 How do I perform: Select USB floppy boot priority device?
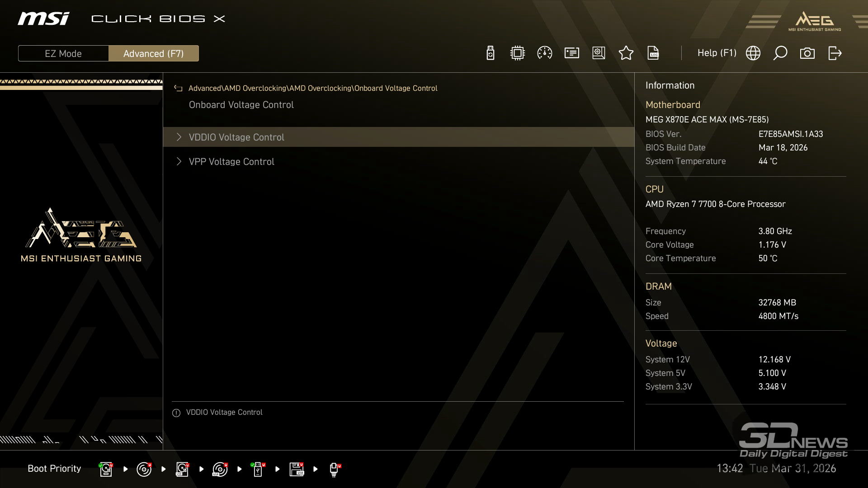[297, 469]
